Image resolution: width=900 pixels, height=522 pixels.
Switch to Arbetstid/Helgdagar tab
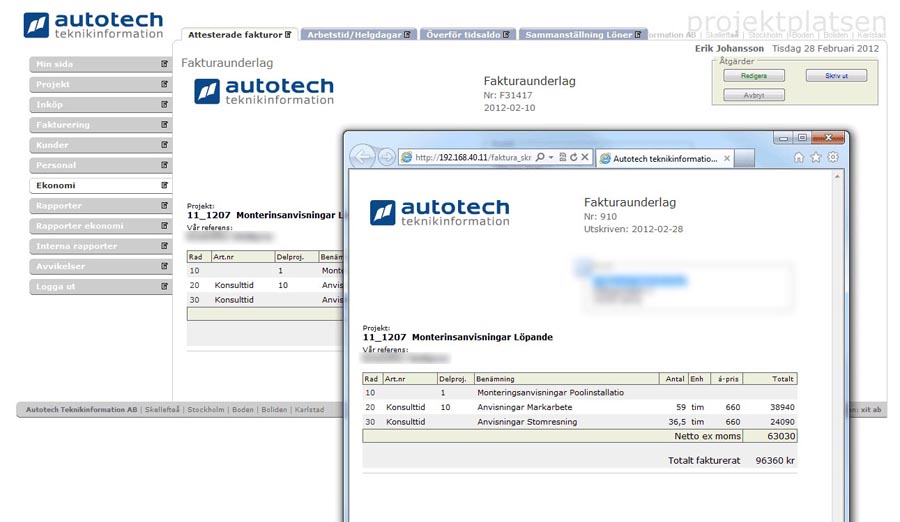[358, 34]
